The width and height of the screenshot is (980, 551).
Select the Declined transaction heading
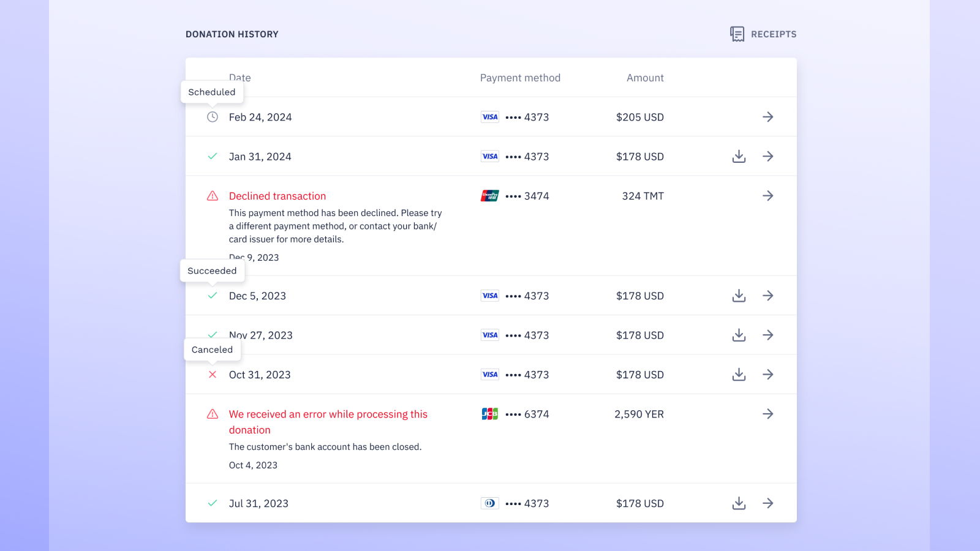point(277,196)
